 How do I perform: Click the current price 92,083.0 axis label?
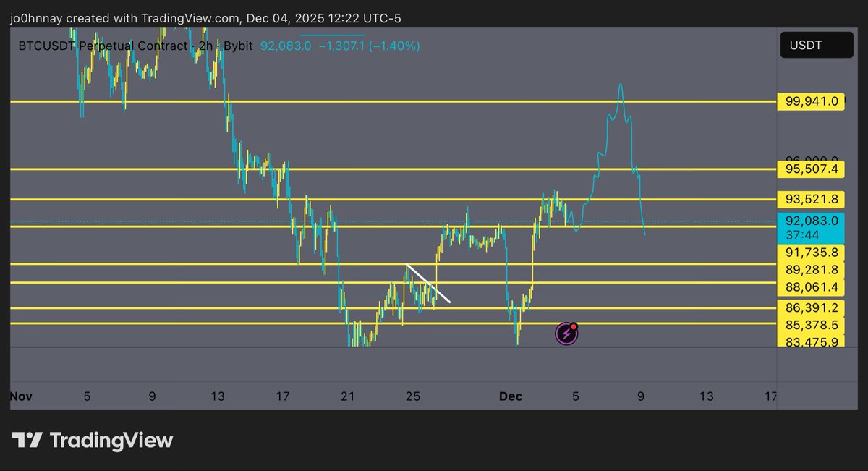[x=811, y=221]
